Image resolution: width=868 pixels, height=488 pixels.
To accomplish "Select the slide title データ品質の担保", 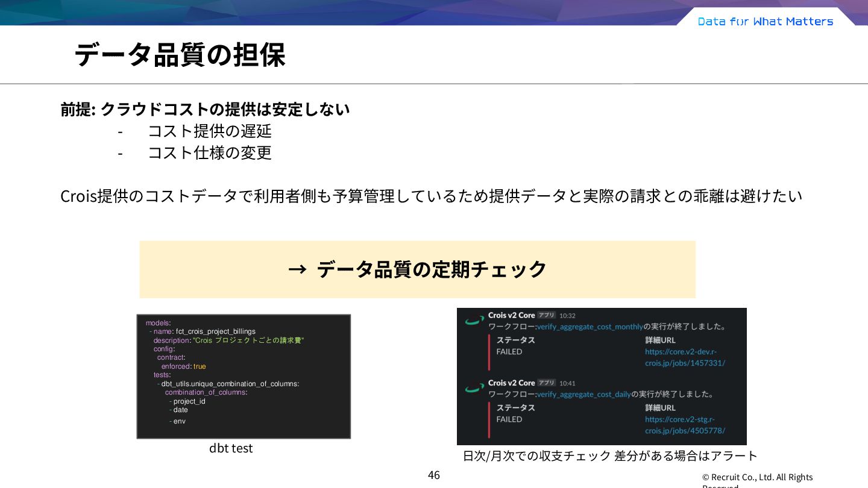I will 180,55.
